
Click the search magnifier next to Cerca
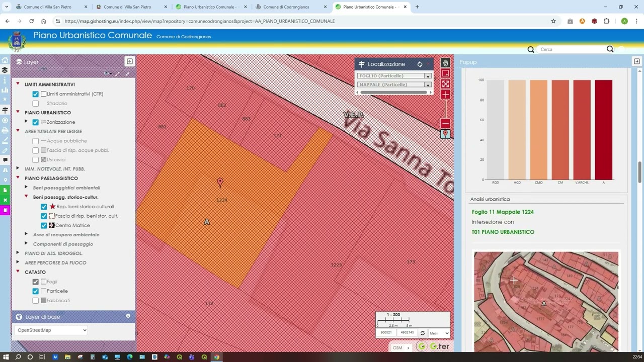coord(610,49)
